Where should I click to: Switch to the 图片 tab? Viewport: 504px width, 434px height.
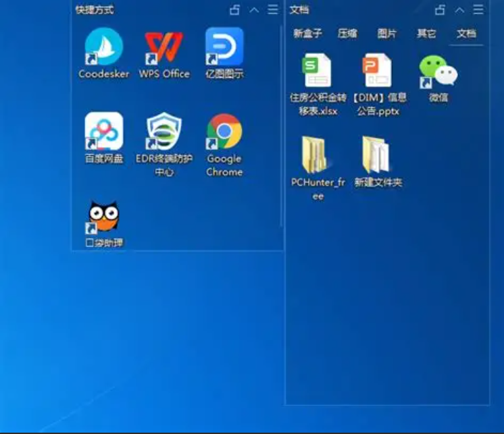point(387,34)
